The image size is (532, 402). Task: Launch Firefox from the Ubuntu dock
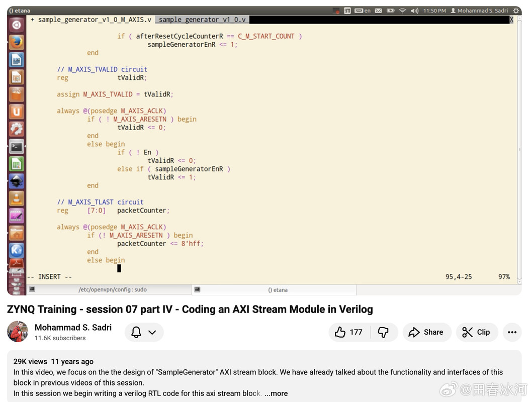[x=16, y=42]
